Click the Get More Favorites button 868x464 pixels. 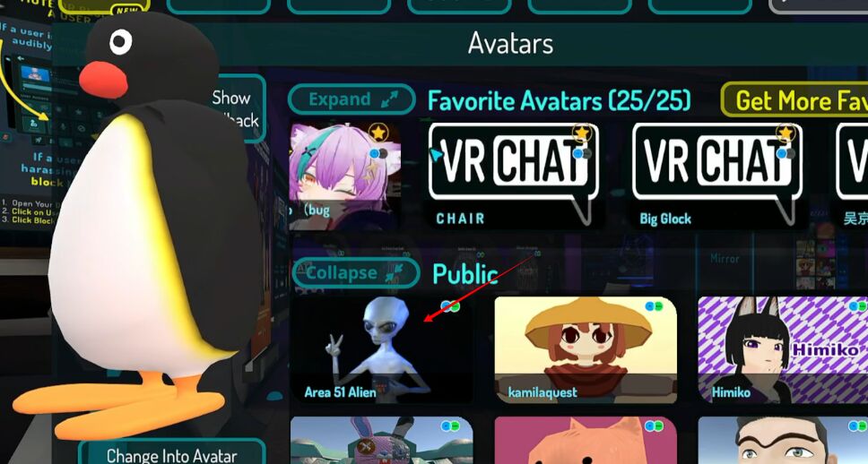795,100
